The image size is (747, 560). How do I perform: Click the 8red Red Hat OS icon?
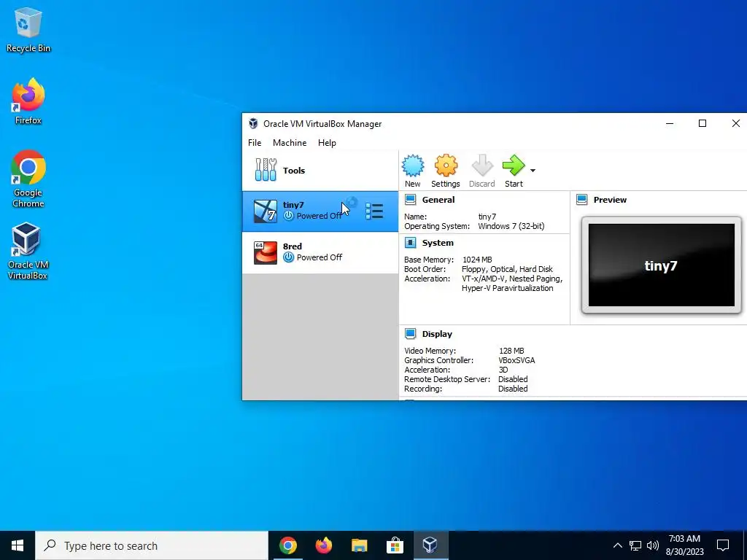(266, 253)
